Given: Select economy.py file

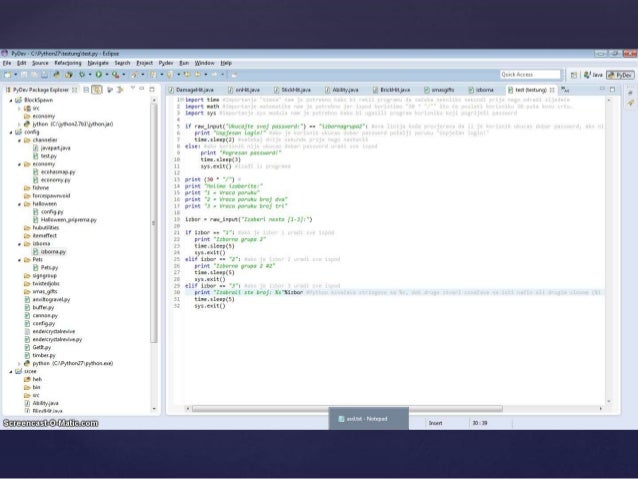Looking at the screenshot, I should pyautogui.click(x=51, y=180).
